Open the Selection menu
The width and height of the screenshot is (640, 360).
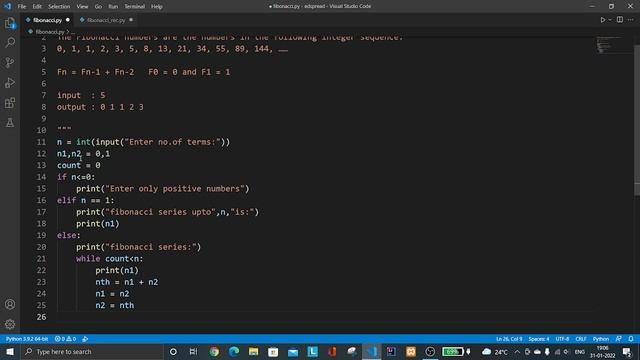(59, 7)
